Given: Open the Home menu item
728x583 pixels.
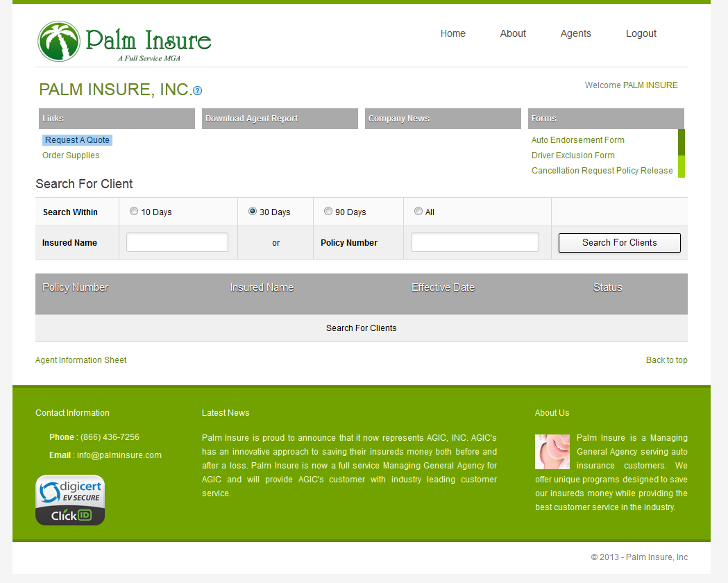Looking at the screenshot, I should (x=453, y=33).
